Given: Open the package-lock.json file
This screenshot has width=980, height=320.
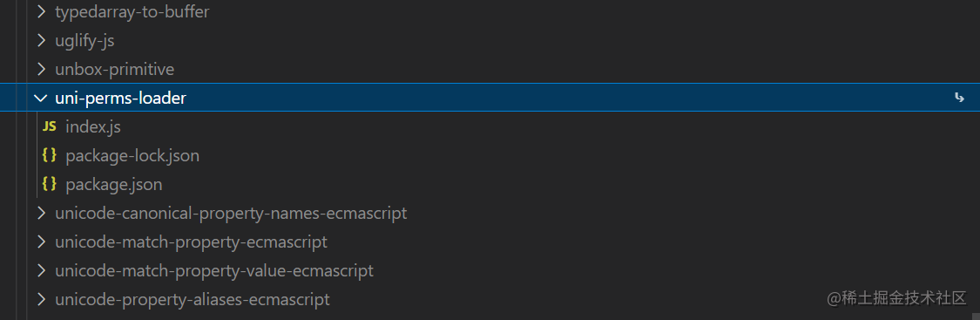Looking at the screenshot, I should pyautogui.click(x=132, y=155).
